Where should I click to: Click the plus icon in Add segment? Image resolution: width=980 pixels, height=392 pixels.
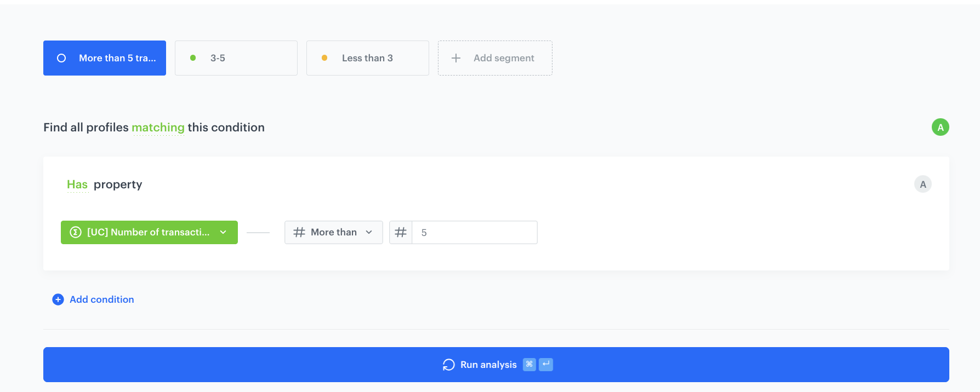coord(455,58)
